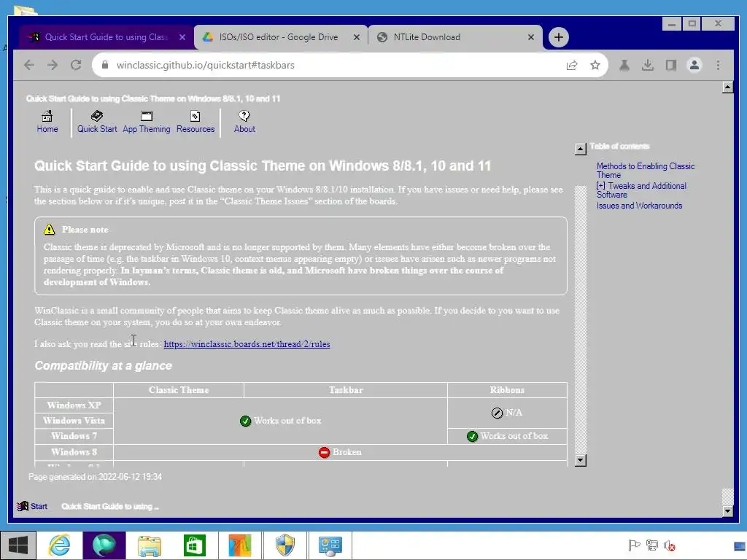
Task: Open Internet Explorer from taskbar
Action: tap(60, 545)
